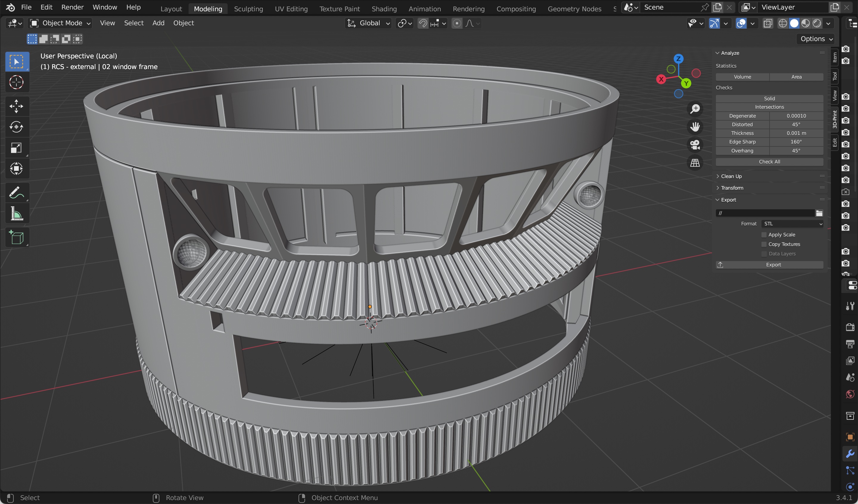The image size is (858, 504).
Task: Activate the 3D Cursor tool
Action: [x=17, y=82]
